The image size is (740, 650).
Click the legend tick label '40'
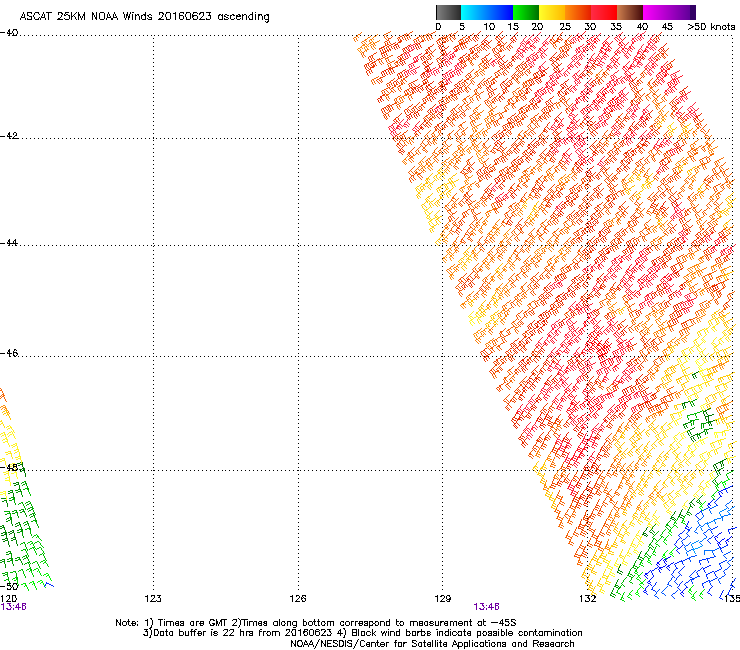click(x=642, y=27)
